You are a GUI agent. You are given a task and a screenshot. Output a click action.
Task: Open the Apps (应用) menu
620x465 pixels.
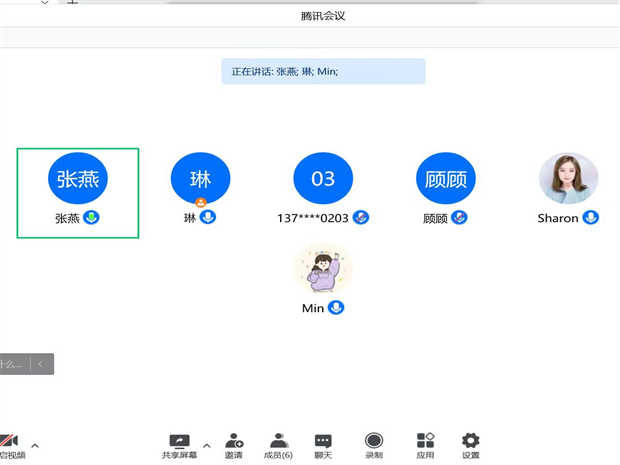coord(425,446)
